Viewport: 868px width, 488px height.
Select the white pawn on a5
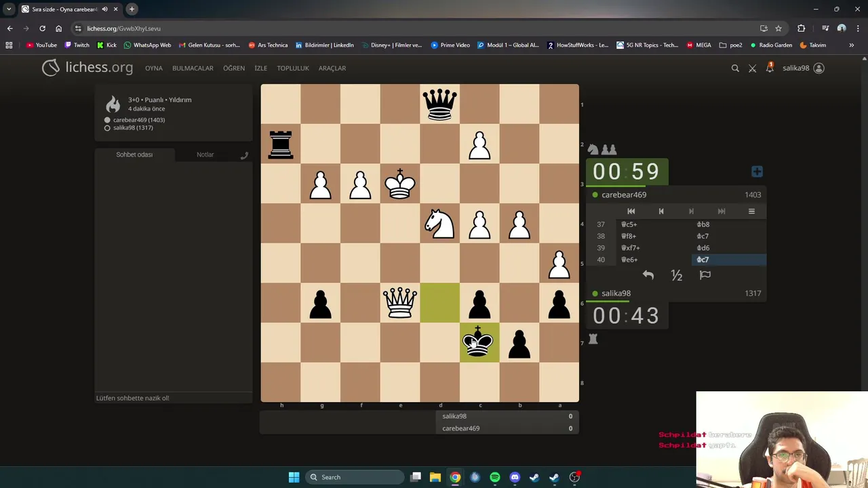click(559, 263)
